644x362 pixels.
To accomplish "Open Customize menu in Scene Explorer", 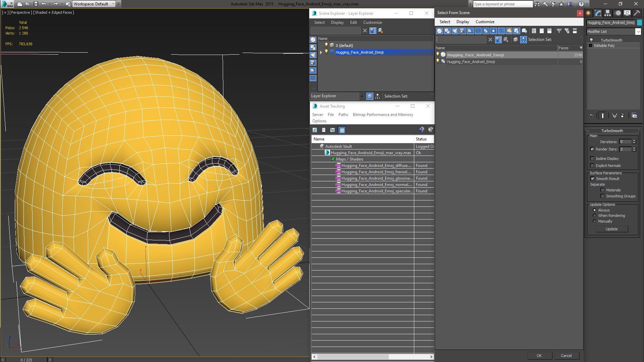I will point(372,22).
